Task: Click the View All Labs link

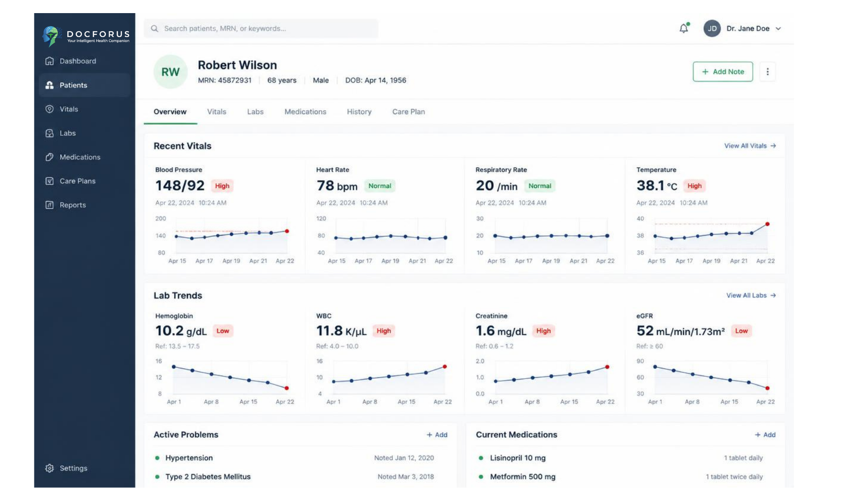Action: coord(751,295)
